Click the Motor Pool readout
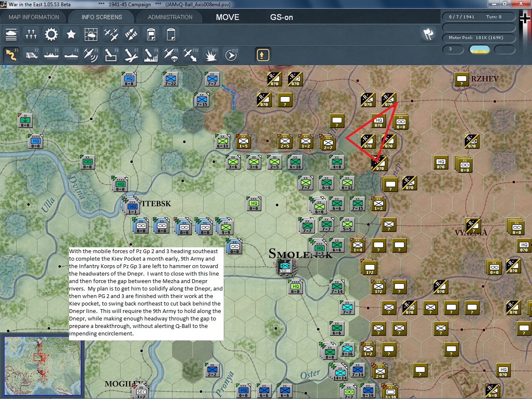This screenshot has height=399, width=532. coord(478,38)
